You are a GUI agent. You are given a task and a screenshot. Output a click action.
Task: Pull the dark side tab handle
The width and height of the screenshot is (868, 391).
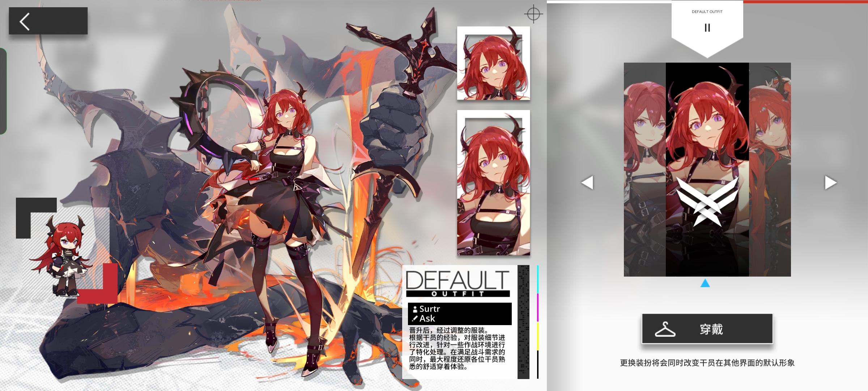point(3,91)
